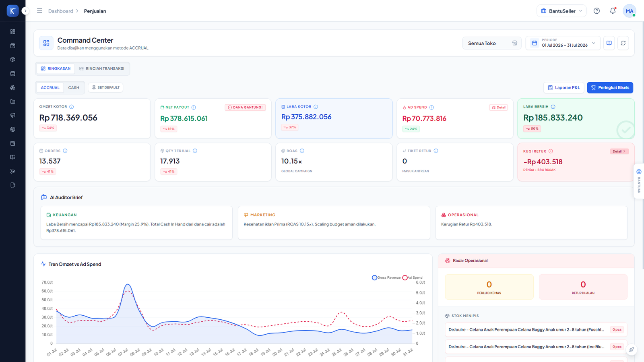Show info for Laba Bersih
644x362 pixels.
pos(553,107)
